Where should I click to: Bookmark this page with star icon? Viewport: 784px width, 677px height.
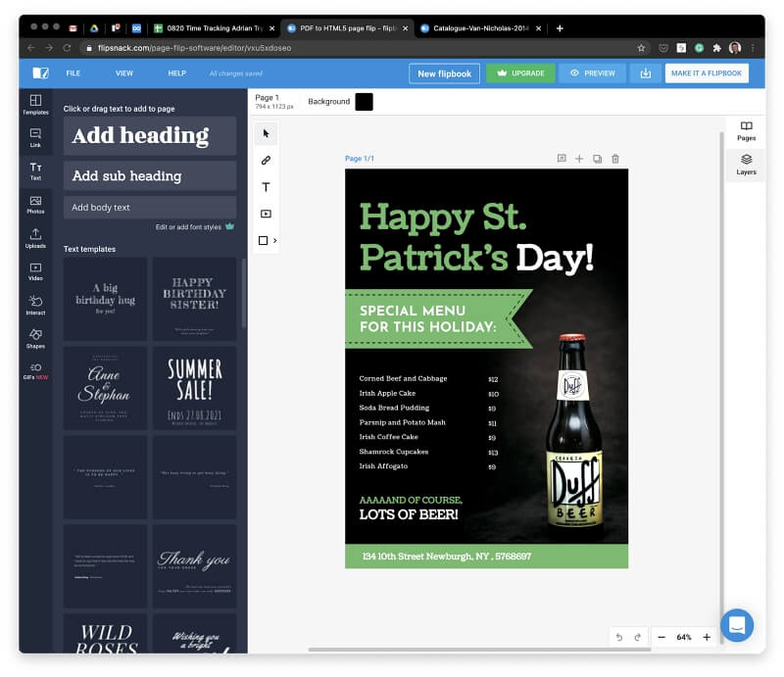(641, 48)
